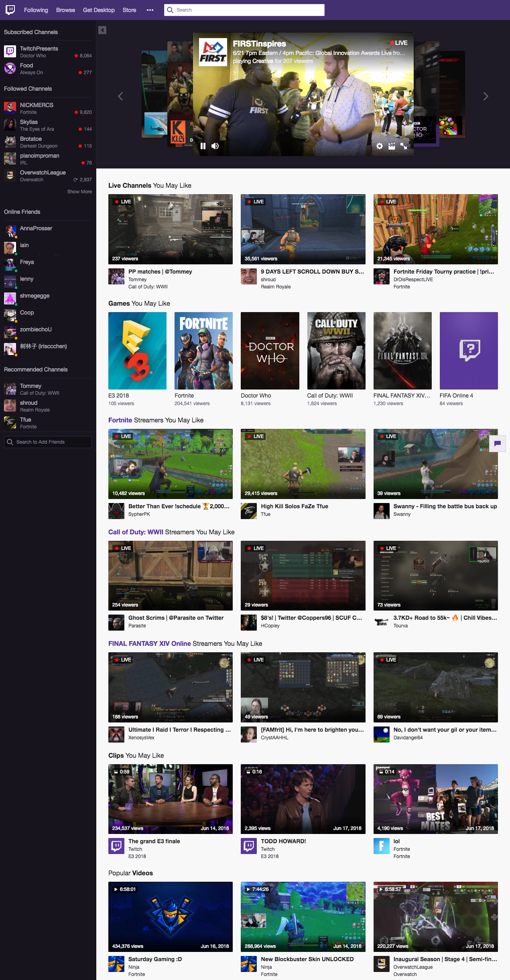Click Swanny streamer avatar
This screenshot has width=510, height=980.
point(382,511)
